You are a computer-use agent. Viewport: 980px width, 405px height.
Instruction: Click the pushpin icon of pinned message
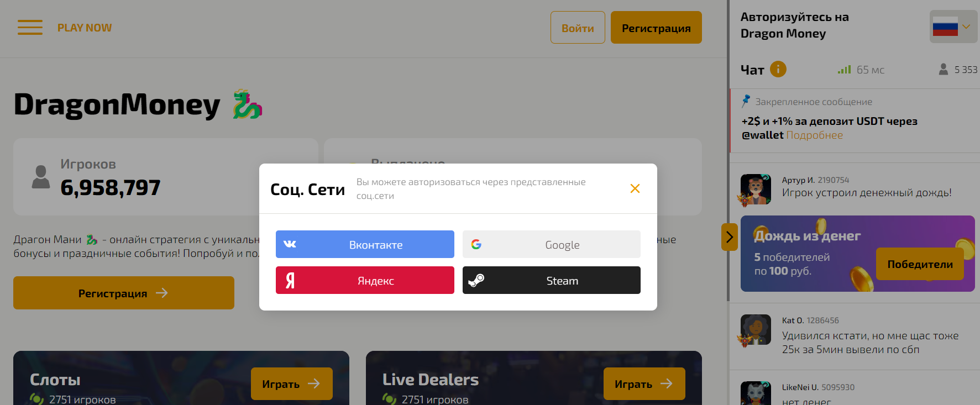pyautogui.click(x=746, y=101)
